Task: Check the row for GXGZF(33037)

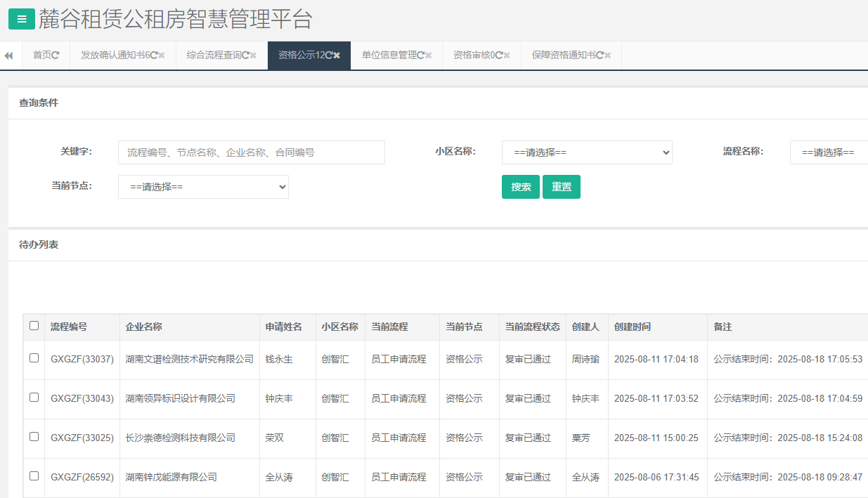Action: coord(34,358)
